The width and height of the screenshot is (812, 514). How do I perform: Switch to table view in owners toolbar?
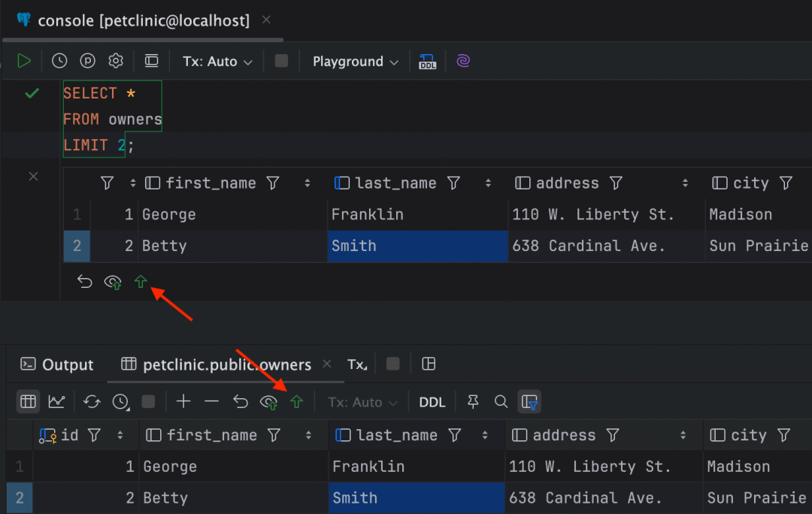click(x=28, y=402)
